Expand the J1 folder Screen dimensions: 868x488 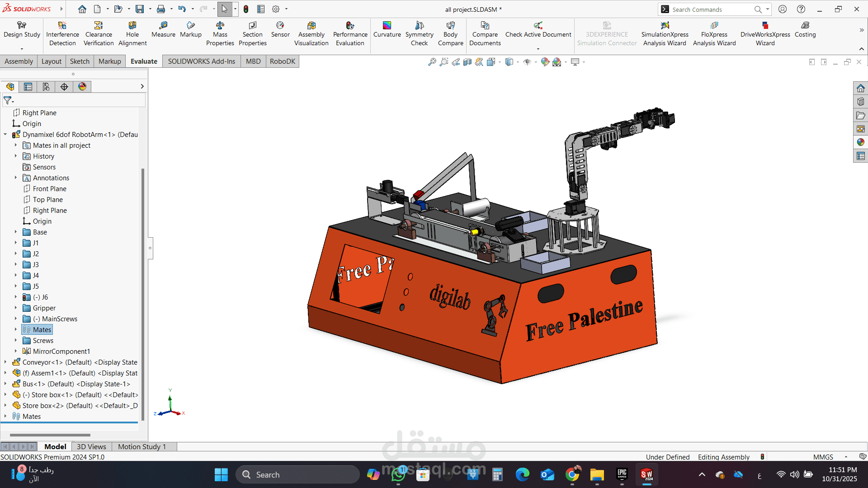pos(15,243)
